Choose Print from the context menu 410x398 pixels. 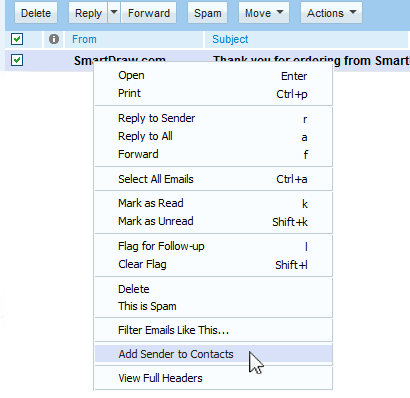(x=213, y=94)
